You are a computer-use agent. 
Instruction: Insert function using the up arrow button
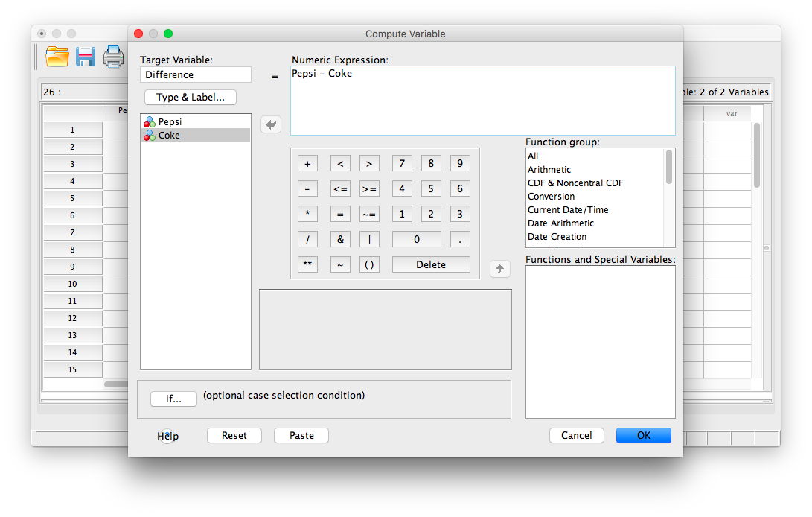[x=500, y=268]
